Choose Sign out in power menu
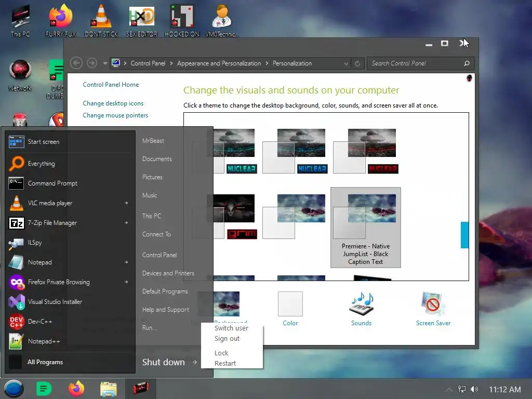 (x=227, y=339)
